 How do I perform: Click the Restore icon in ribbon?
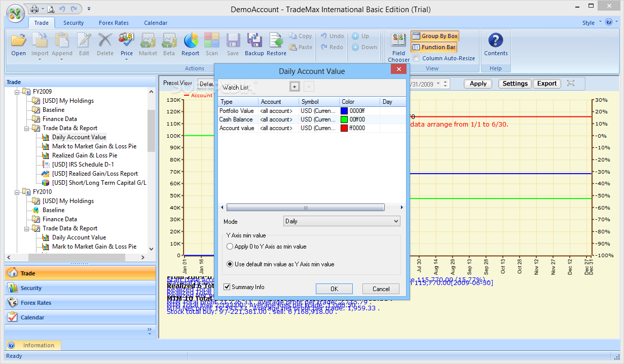(276, 44)
